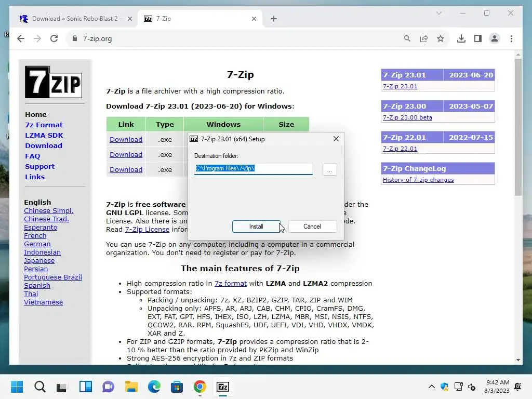Open the 7z format link in features
The width and height of the screenshot is (532, 399).
tap(230, 283)
